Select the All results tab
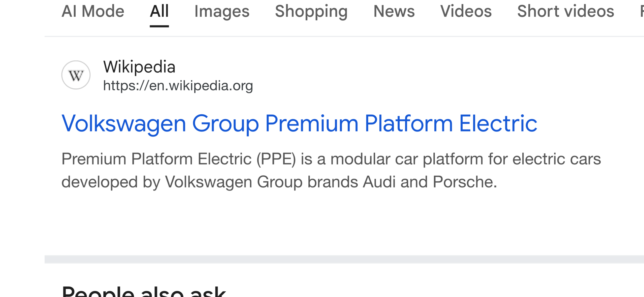Screen dimensions: 644x297 159,11
